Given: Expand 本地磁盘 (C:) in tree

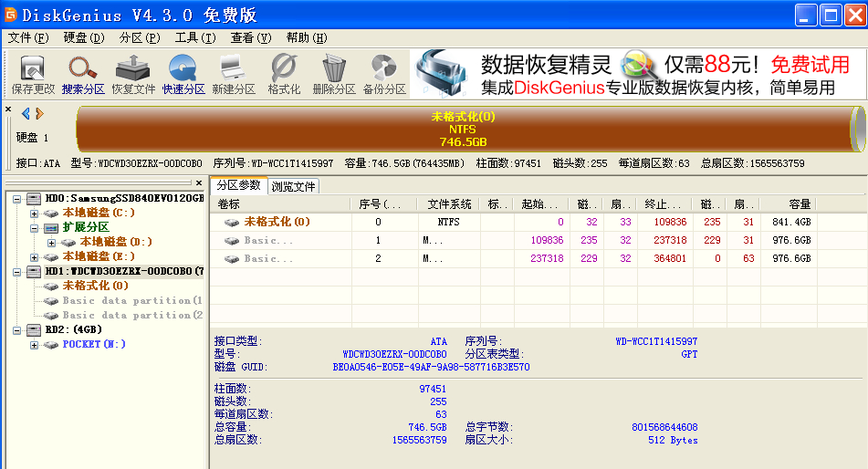Looking at the screenshot, I should tap(35, 214).
